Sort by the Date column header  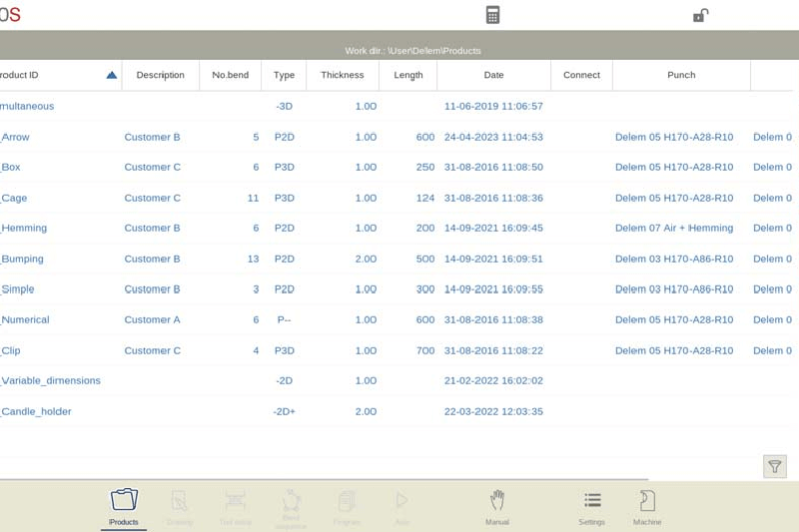point(493,75)
